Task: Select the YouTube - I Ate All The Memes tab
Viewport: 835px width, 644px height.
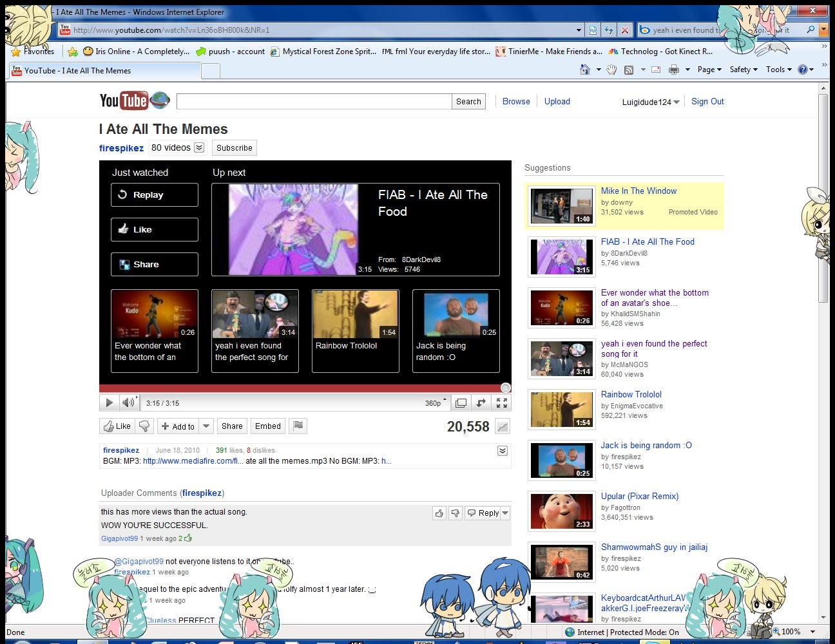Action: click(x=104, y=71)
